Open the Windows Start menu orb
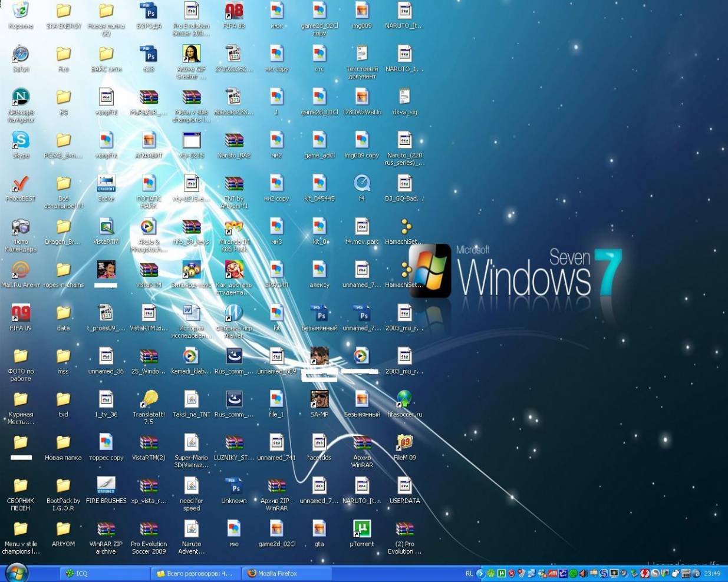Image resolution: width=728 pixels, height=582 pixels. 16,573
